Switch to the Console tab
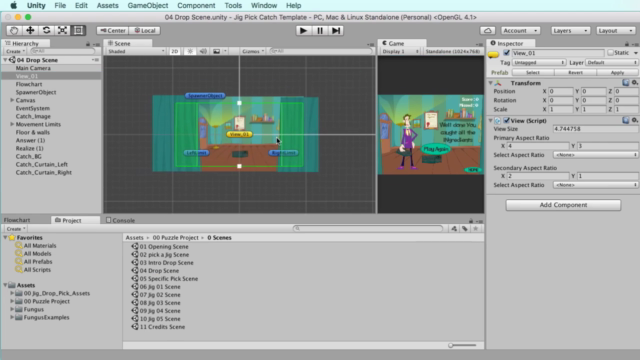The width and height of the screenshot is (640, 360). point(120,220)
